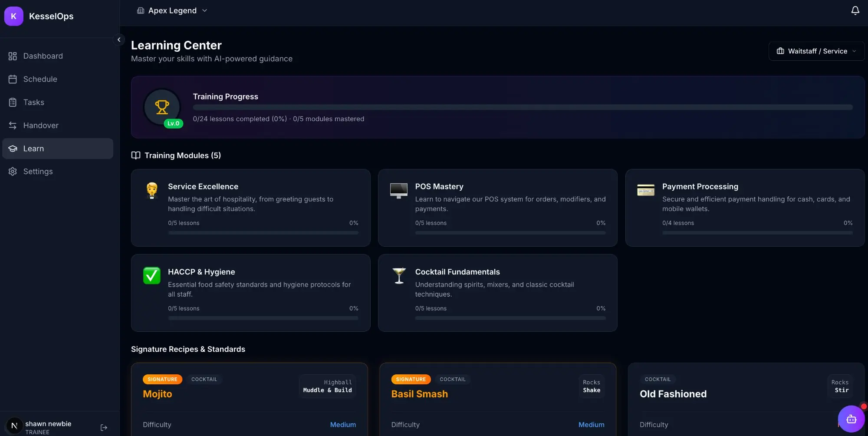Click the Cocktail Fundamentals martini glass icon
This screenshot has height=436, width=868.
(x=399, y=275)
